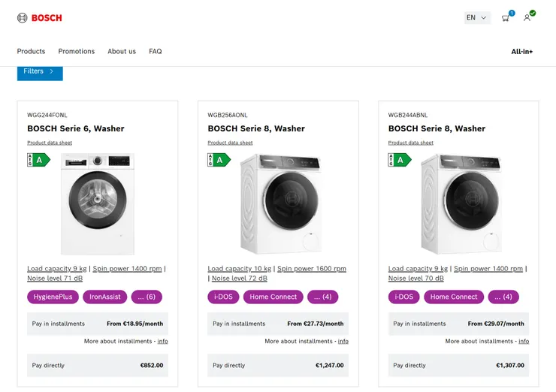Image resolution: width=556 pixels, height=392 pixels.
Task: Click the Home Connect tag on WGB244ABNL
Action: [x=454, y=297]
